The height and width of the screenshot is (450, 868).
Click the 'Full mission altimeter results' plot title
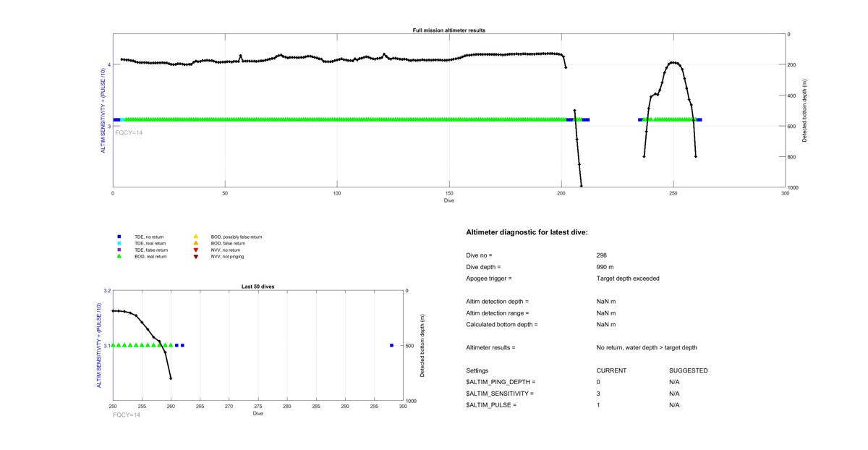tap(449, 30)
